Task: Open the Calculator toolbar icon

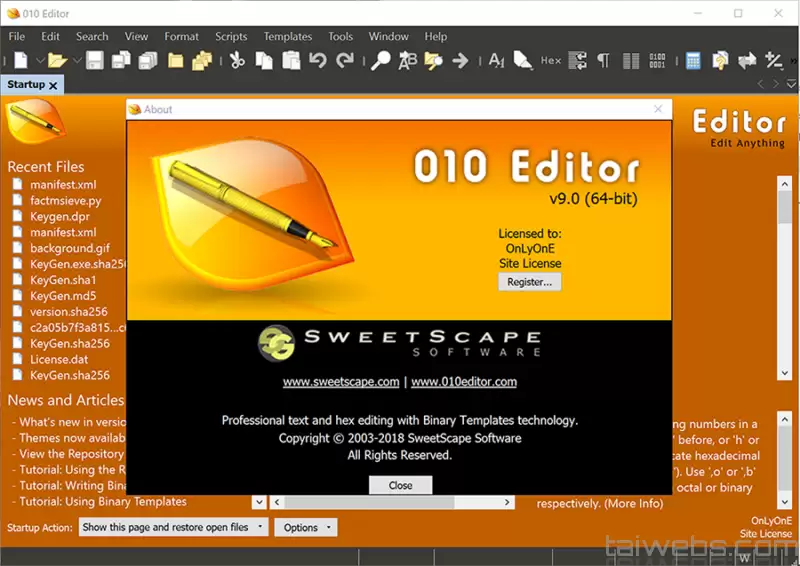Action: (x=693, y=60)
